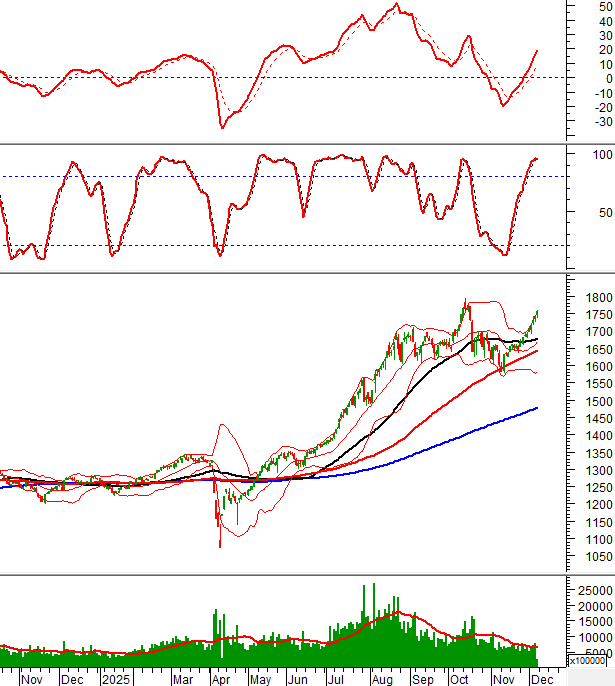Click the x100000 volume multiplier label
The width and height of the screenshot is (615, 686).
(587, 660)
